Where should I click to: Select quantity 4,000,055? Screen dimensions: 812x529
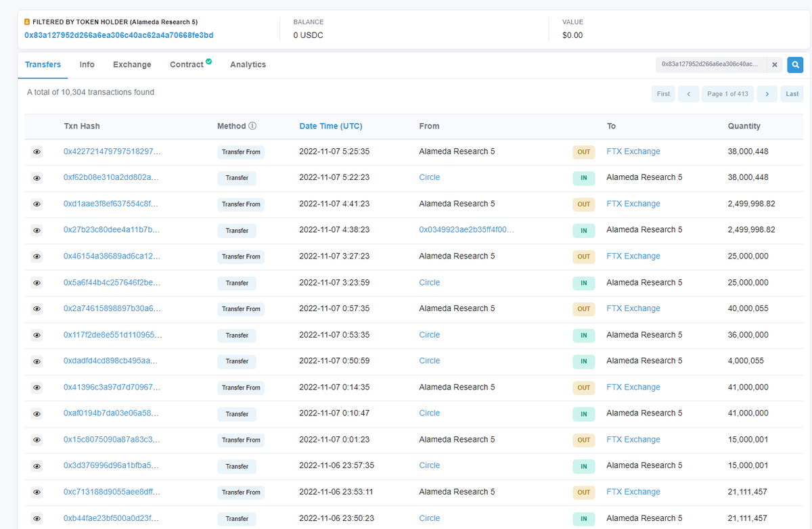pyautogui.click(x=746, y=361)
